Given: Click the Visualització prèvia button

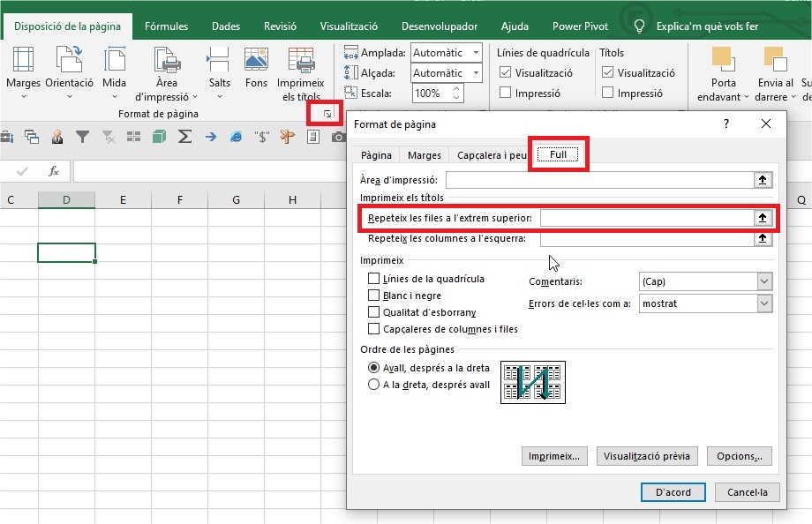Looking at the screenshot, I should (x=646, y=456).
